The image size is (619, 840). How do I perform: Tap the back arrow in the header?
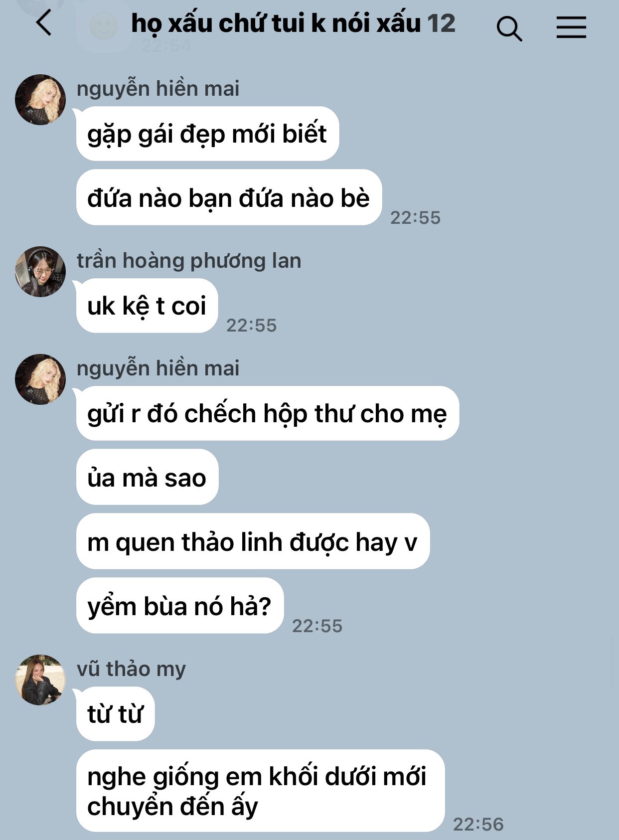coord(44,23)
